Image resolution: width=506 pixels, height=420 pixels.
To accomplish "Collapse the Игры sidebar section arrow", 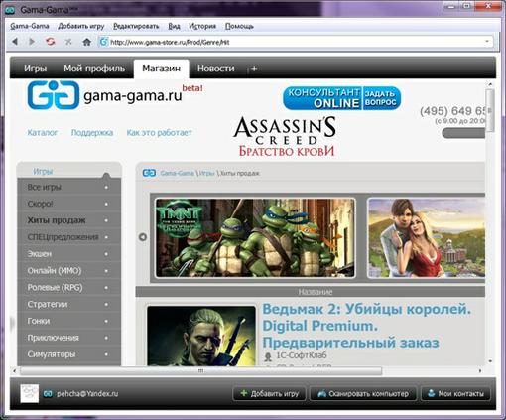I will [106, 175].
